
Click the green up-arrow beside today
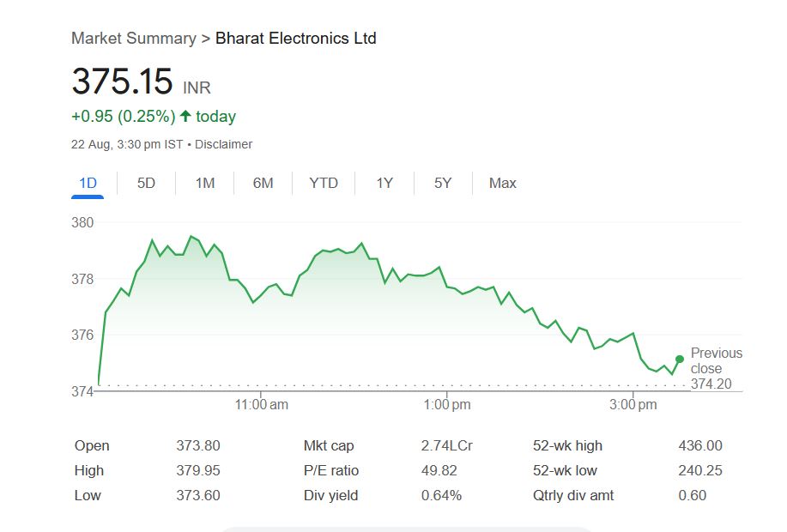click(x=185, y=116)
